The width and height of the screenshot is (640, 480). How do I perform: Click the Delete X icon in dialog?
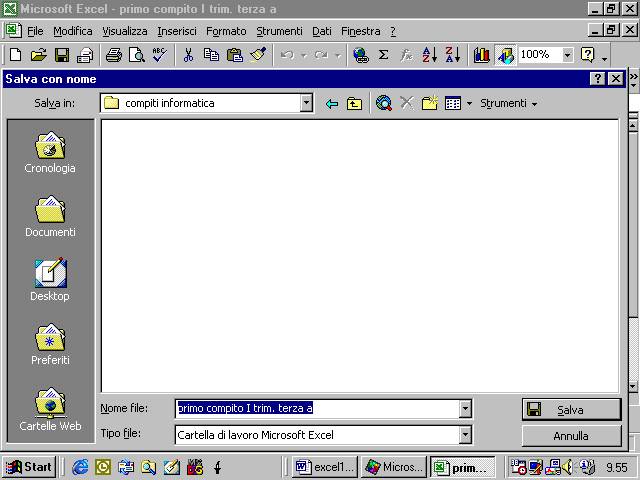[x=407, y=103]
